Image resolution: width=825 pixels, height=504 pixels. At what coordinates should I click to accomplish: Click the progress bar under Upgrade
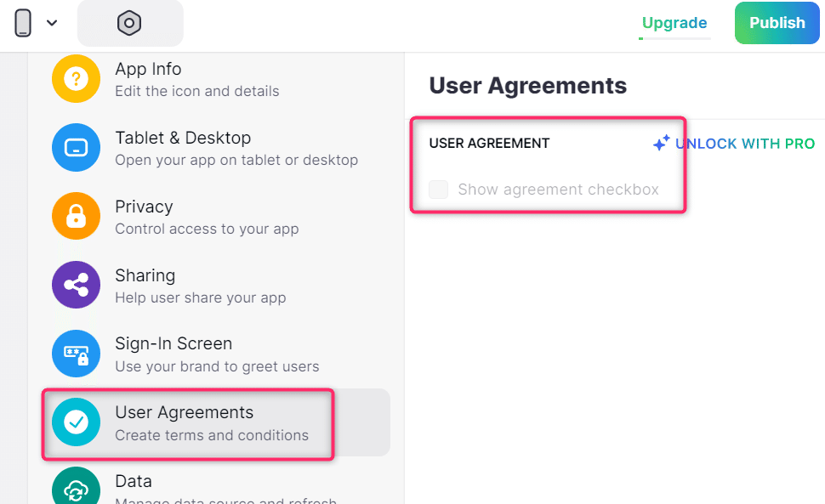point(674,38)
